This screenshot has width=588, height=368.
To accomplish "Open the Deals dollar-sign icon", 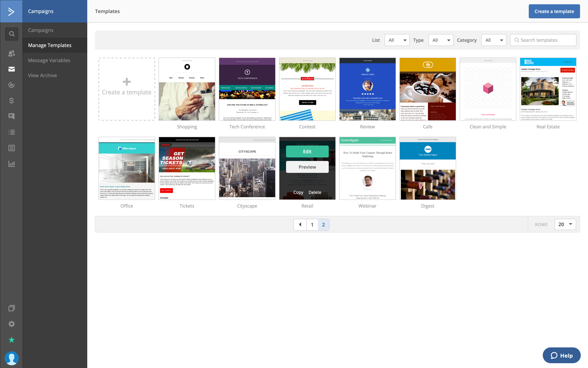I will pyautogui.click(x=11, y=101).
